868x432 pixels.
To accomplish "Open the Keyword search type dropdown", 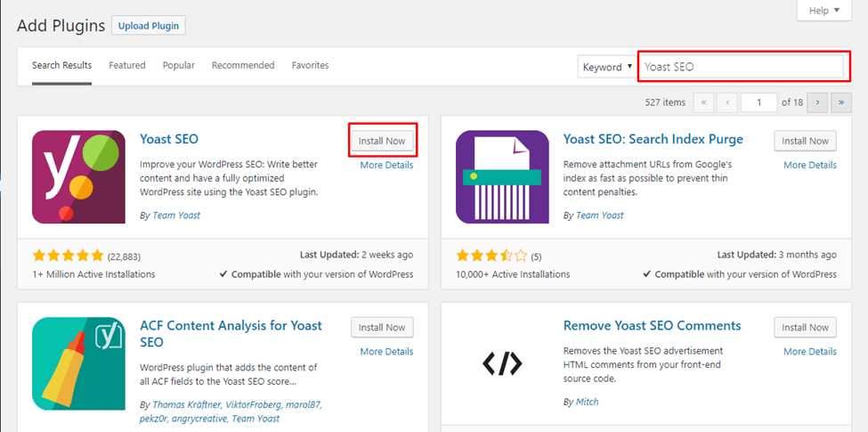I will coord(607,67).
